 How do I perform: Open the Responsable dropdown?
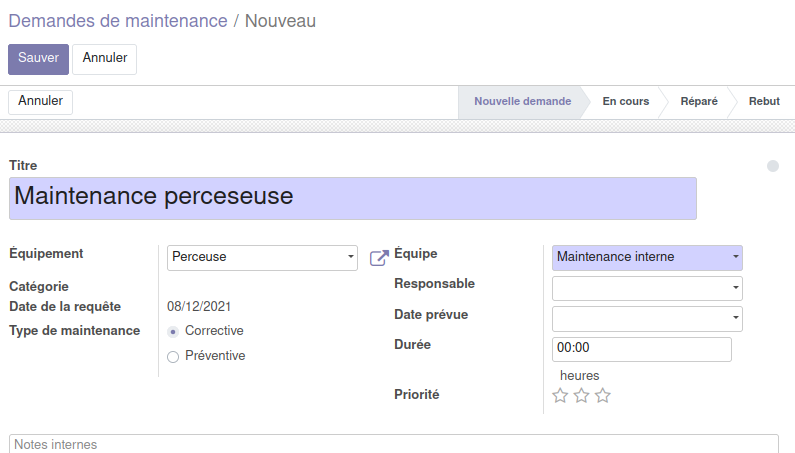coord(647,288)
